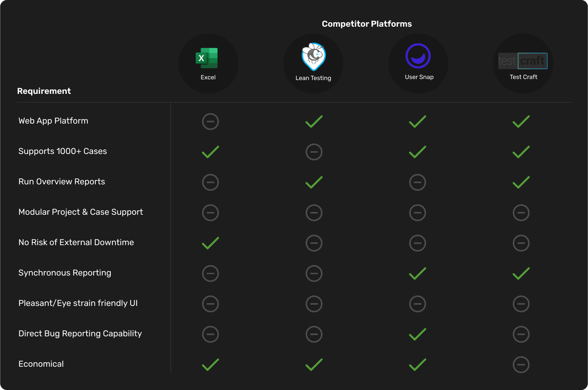Image resolution: width=588 pixels, height=390 pixels.
Task: Click the Competitor Platforms heading
Action: point(367,24)
